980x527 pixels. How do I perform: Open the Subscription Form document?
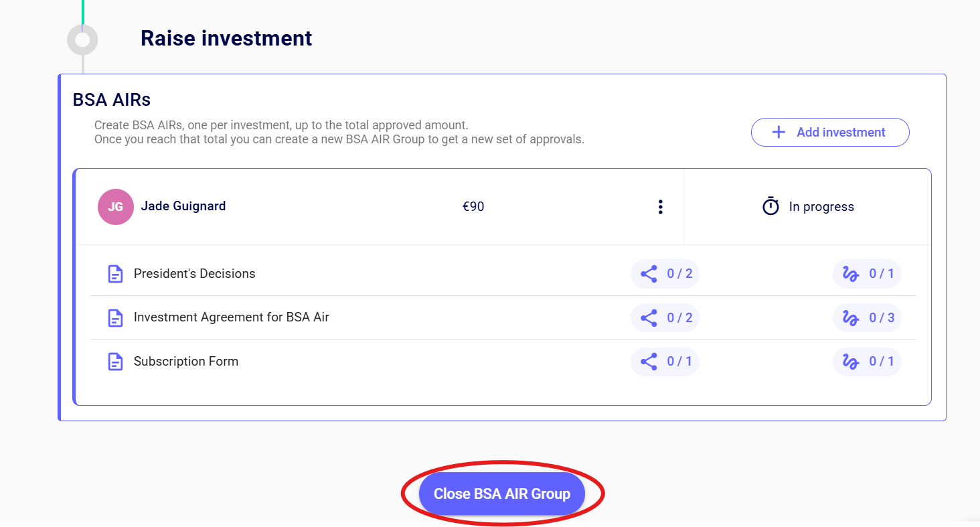click(x=186, y=362)
